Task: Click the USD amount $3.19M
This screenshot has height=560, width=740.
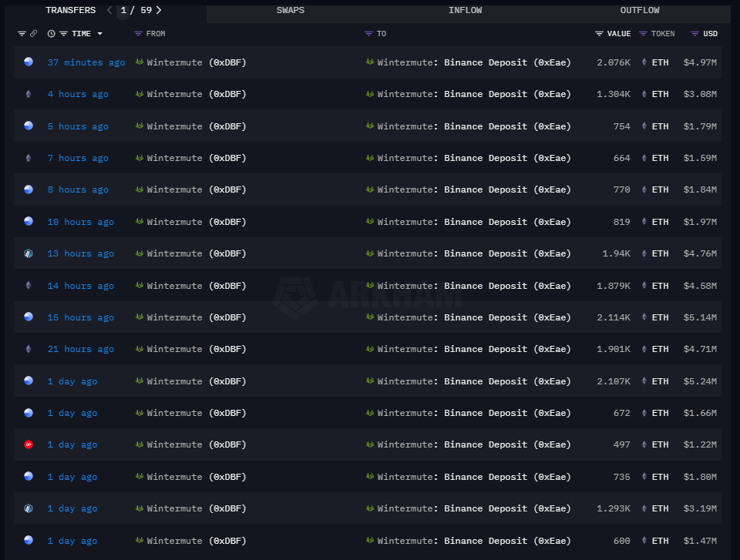Action: pyautogui.click(x=700, y=508)
